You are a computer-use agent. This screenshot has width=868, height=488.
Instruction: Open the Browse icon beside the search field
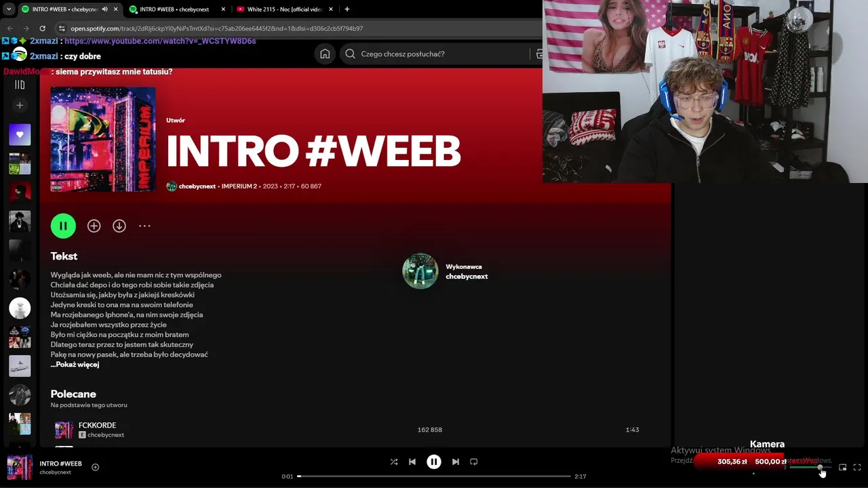pyautogui.click(x=539, y=54)
